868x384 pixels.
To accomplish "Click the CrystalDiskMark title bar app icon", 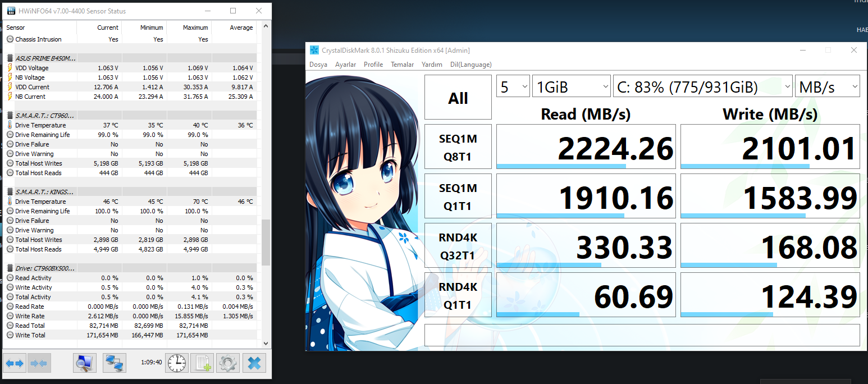I will pyautogui.click(x=314, y=50).
